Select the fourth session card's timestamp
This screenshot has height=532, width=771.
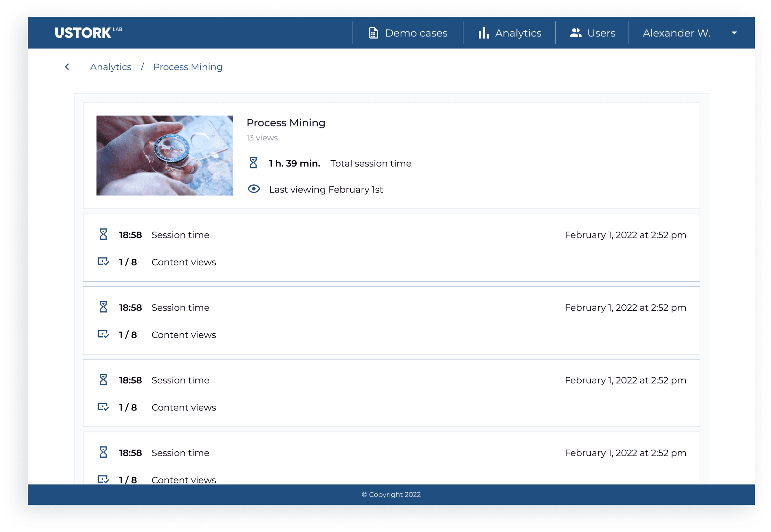(x=625, y=453)
